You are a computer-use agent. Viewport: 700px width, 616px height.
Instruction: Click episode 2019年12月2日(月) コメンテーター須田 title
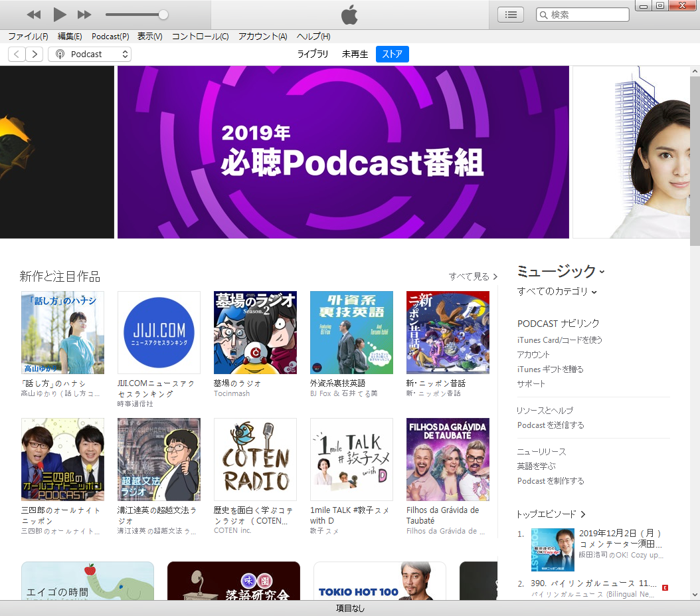(x=620, y=538)
